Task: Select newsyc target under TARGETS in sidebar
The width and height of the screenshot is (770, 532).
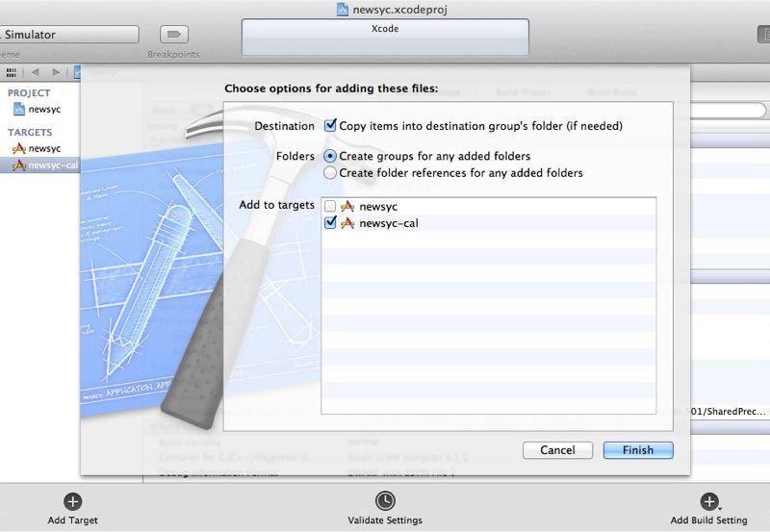Action: pos(44,149)
